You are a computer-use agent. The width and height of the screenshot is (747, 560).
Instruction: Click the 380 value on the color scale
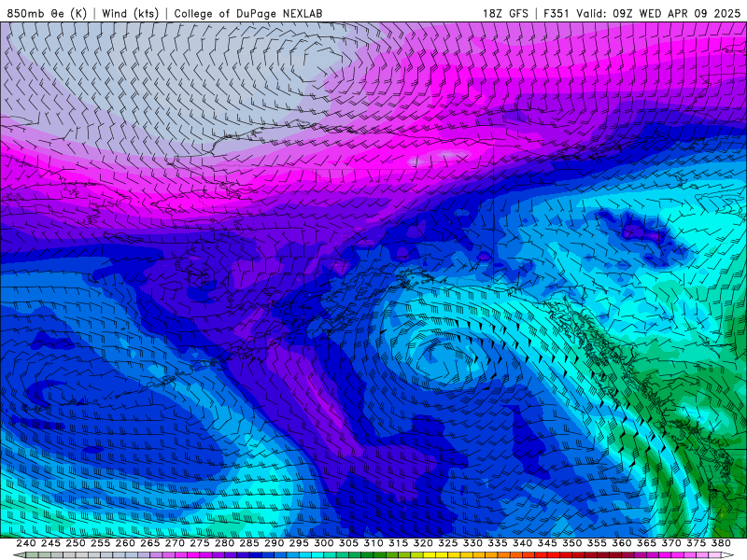point(721,543)
